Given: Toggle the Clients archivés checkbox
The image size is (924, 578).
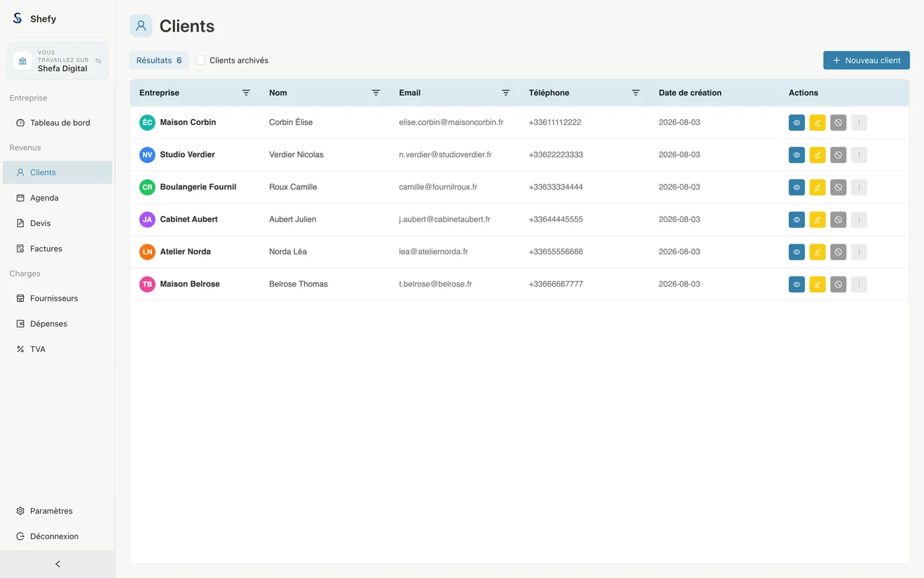Looking at the screenshot, I should [x=201, y=60].
